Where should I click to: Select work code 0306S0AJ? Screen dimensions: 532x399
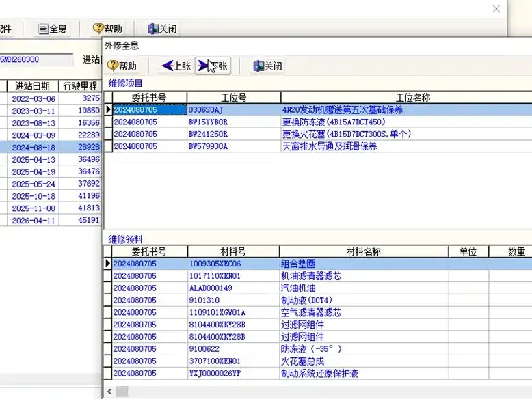(206, 110)
